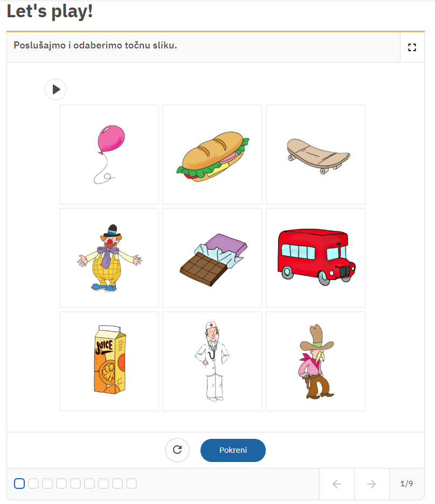Viewport: 435px width, 504px height.
Task: Select the clown picture
Action: (109, 258)
